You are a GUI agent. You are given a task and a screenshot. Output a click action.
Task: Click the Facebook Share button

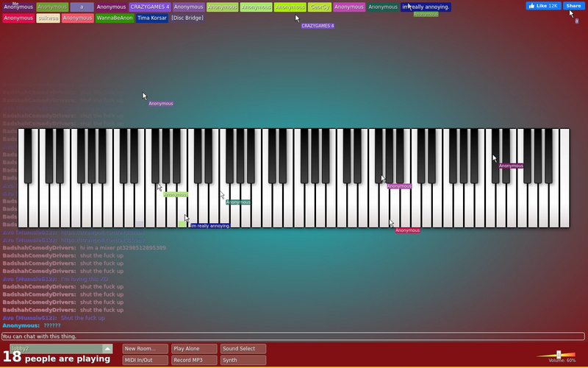(x=573, y=6)
